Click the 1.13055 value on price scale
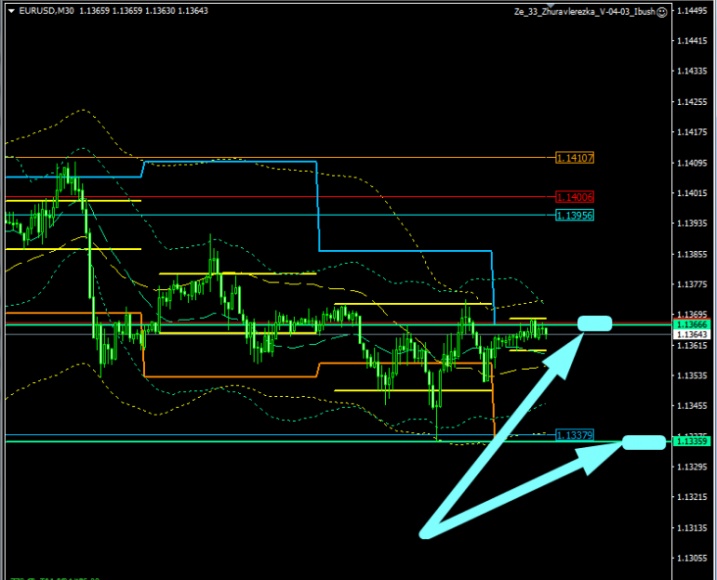This screenshot has height=580, width=717. point(692,558)
